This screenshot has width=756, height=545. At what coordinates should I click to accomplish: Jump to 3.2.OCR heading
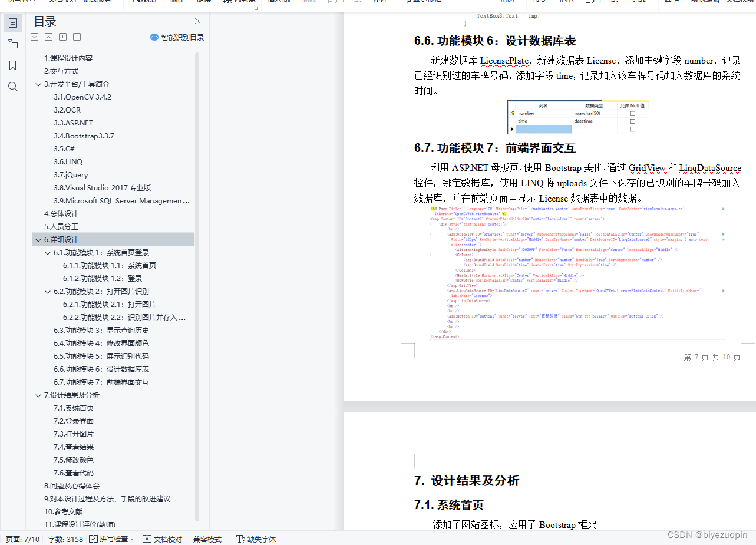(x=67, y=110)
